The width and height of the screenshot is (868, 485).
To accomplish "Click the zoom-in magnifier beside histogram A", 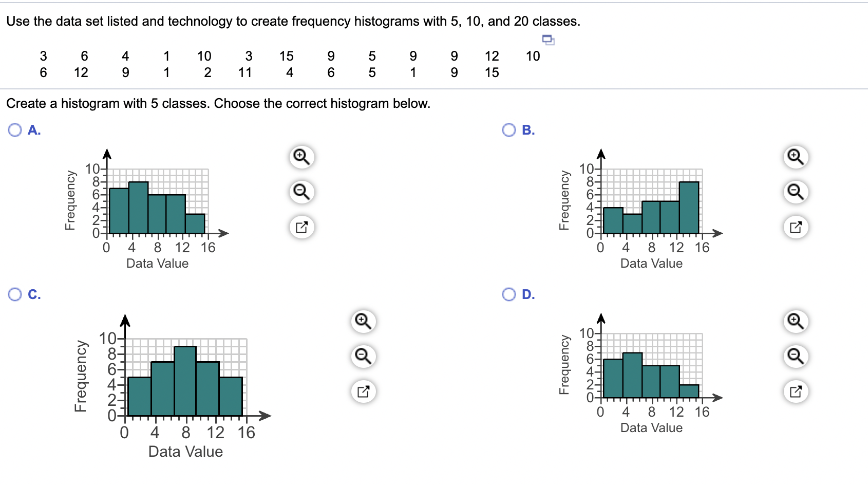I will (x=301, y=158).
